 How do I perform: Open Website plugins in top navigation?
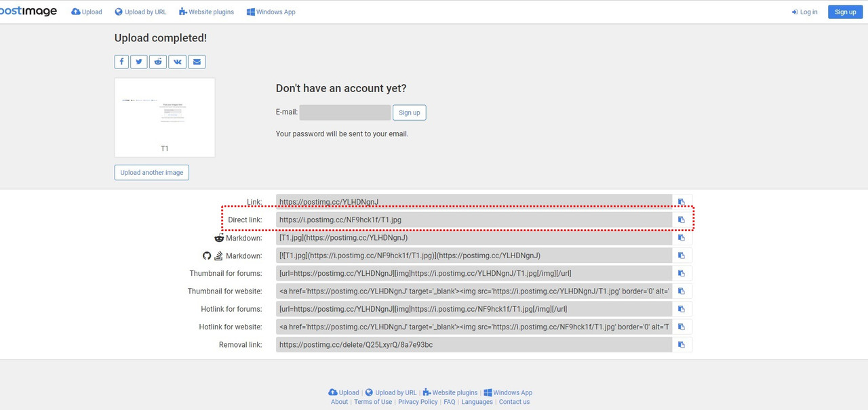pos(206,12)
